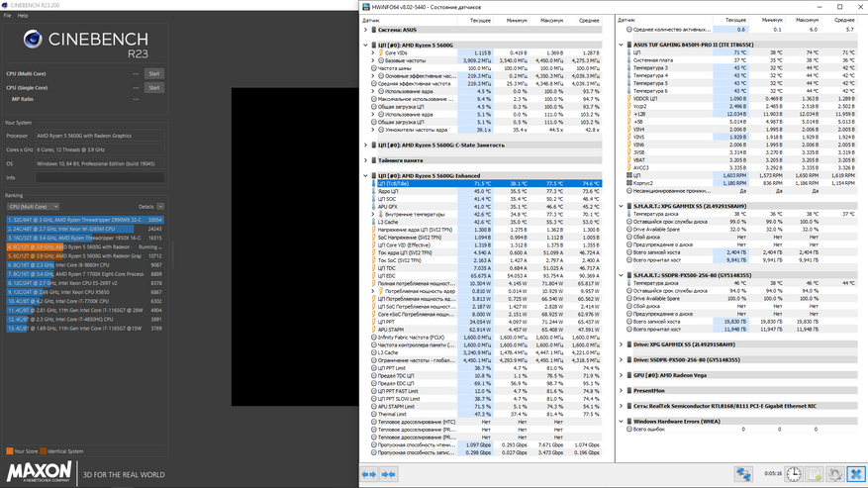Viewport: 868px width, 488px height.
Task: Open the CPU (Multi Core) ranking dropdown
Action: click(33, 207)
